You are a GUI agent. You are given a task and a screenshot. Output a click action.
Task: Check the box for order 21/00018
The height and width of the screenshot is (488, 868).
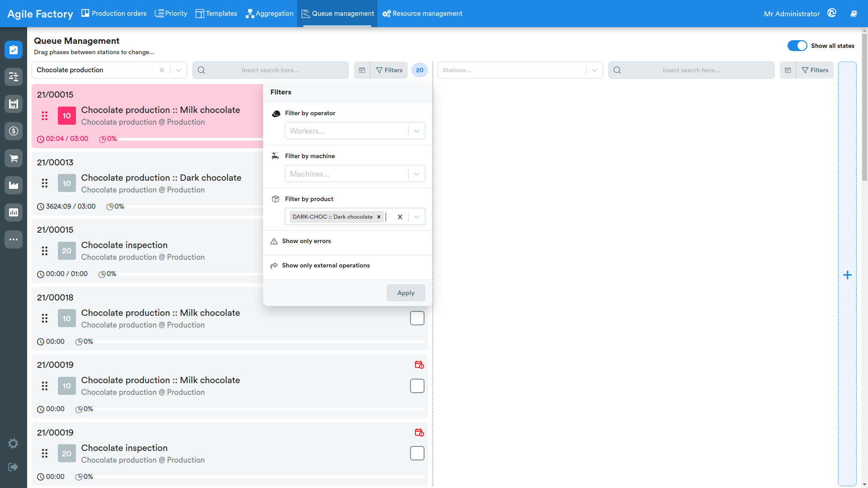click(x=417, y=318)
